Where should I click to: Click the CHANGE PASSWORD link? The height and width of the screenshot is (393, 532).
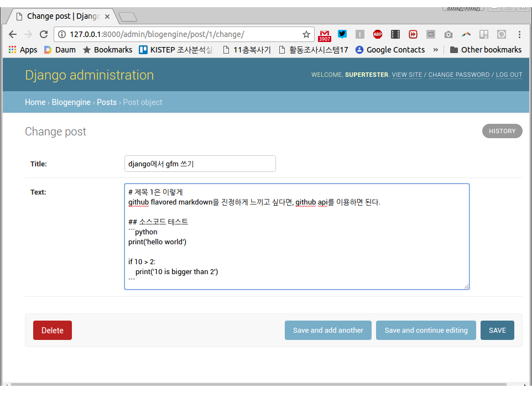[458, 75]
